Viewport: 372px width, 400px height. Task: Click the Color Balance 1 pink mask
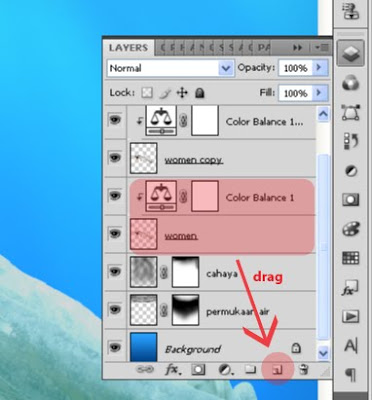tap(205, 196)
